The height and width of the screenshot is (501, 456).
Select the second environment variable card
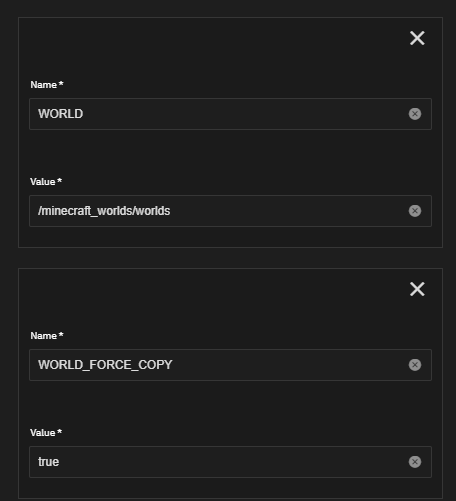point(230,383)
